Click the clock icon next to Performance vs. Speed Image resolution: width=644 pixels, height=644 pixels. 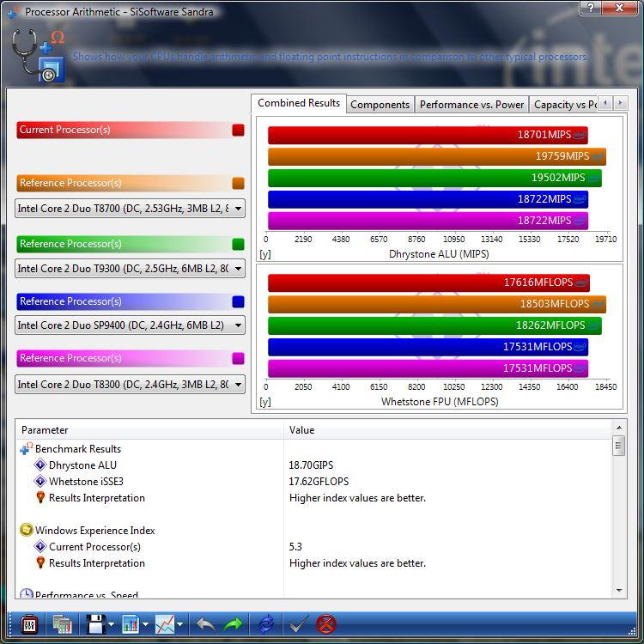(x=27, y=593)
